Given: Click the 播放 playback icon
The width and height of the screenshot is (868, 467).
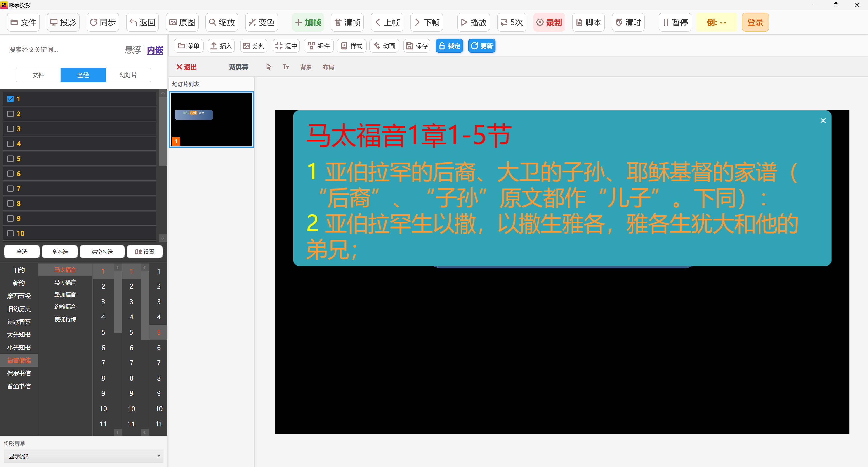Looking at the screenshot, I should tap(473, 22).
